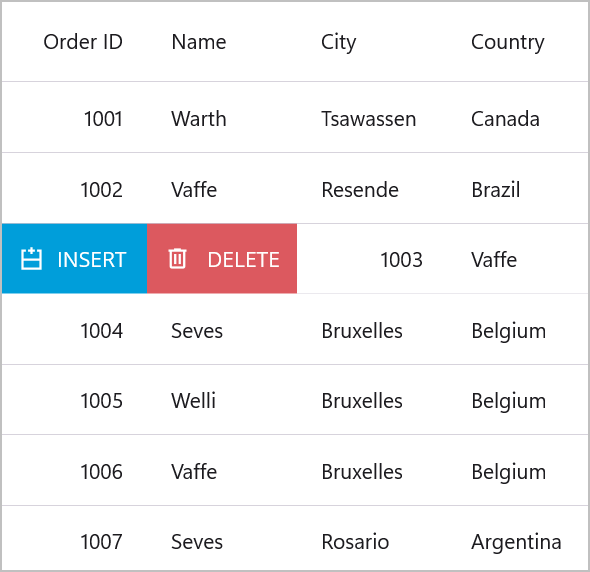Click the City column header
Viewport: 590px width, 572px height.
[x=339, y=43]
